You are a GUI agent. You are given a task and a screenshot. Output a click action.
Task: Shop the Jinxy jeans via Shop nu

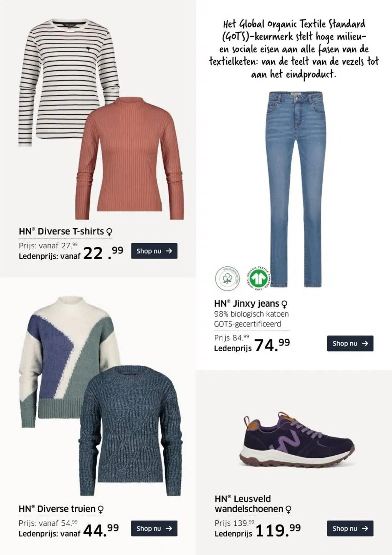point(350,343)
